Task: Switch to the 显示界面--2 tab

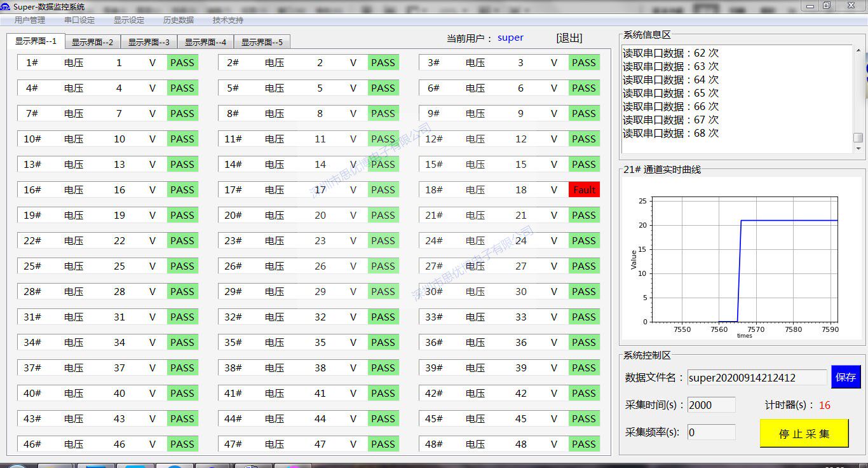Action: (92, 42)
